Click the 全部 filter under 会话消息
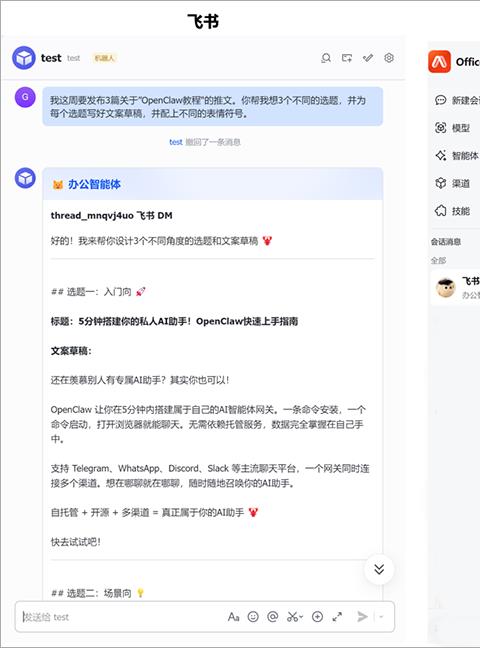Viewport: 480px width, 648px height. point(438,260)
